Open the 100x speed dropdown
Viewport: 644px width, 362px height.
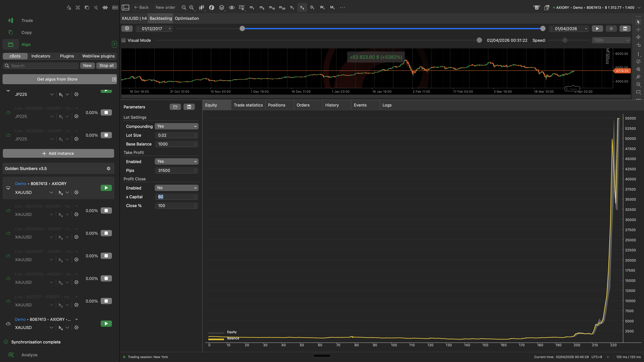point(611,40)
